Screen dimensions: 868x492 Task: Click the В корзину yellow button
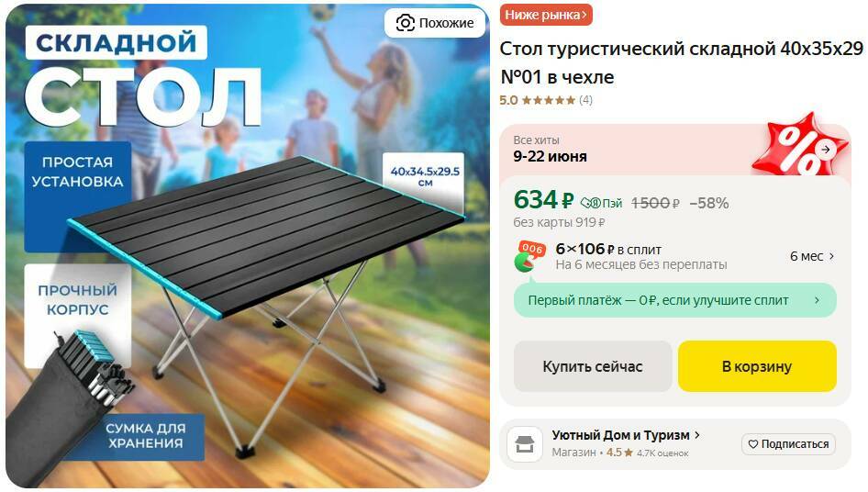pyautogui.click(x=757, y=366)
